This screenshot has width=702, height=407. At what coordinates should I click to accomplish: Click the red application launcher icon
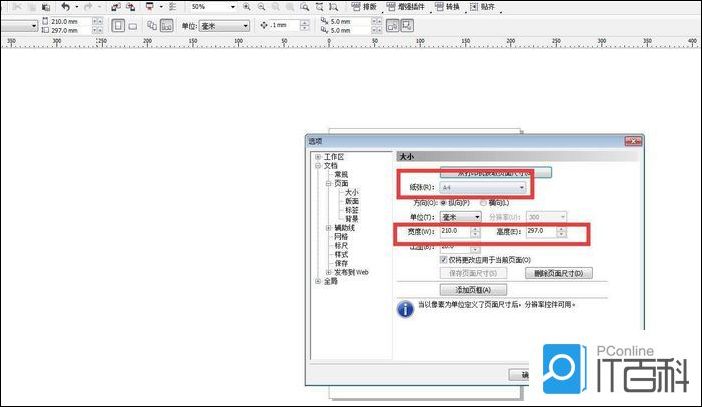pyautogui.click(x=150, y=6)
